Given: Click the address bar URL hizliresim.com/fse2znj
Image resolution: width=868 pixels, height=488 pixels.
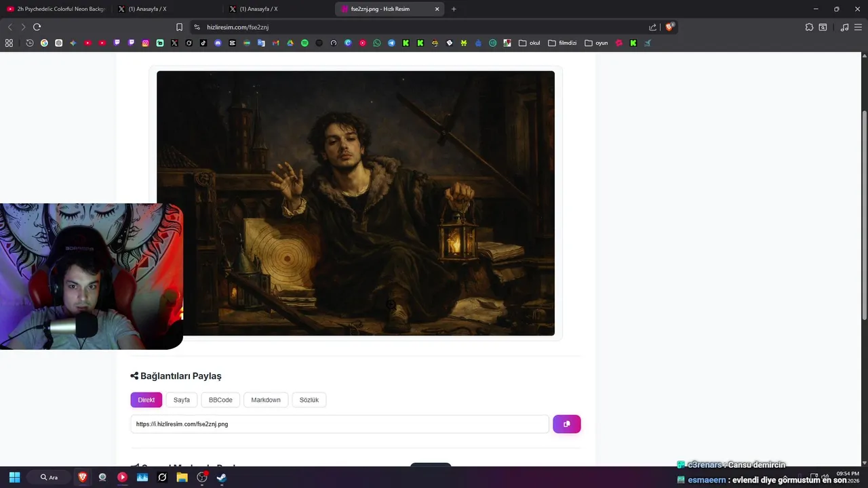Looking at the screenshot, I should point(238,27).
